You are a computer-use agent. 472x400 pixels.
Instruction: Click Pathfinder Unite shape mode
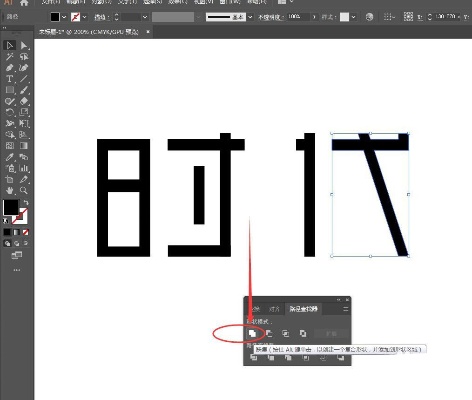(252, 333)
